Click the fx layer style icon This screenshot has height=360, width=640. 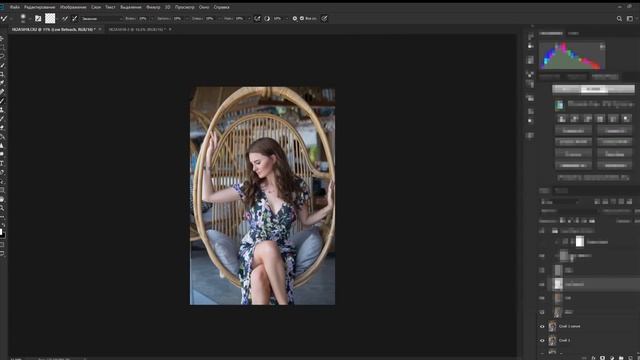click(593, 358)
